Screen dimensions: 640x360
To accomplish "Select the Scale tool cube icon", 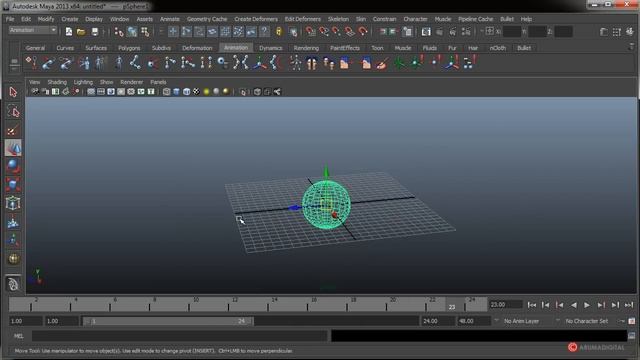I will point(13,185).
